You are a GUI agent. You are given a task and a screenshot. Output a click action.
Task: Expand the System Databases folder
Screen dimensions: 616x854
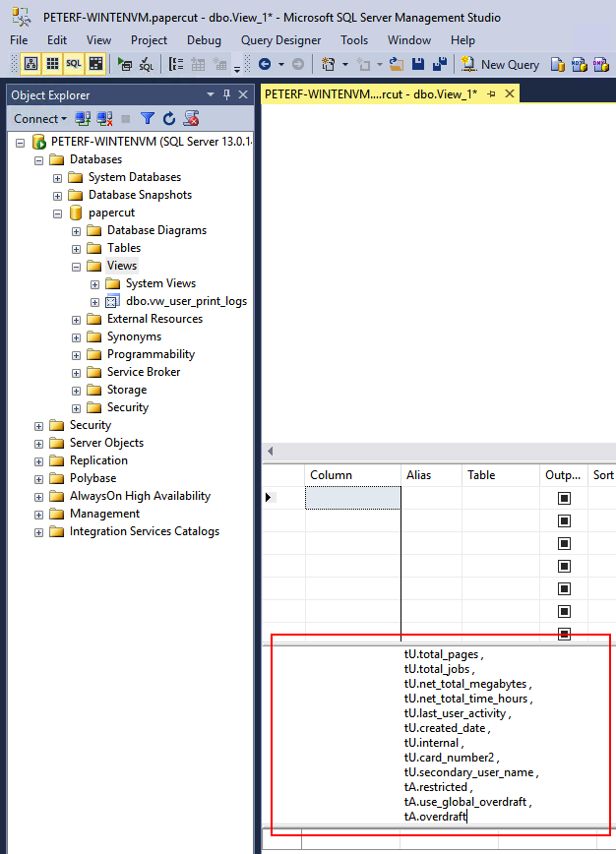tap(57, 179)
